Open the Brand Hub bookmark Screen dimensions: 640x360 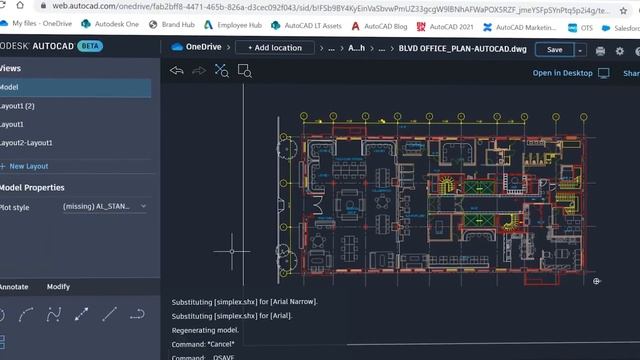pos(171,24)
